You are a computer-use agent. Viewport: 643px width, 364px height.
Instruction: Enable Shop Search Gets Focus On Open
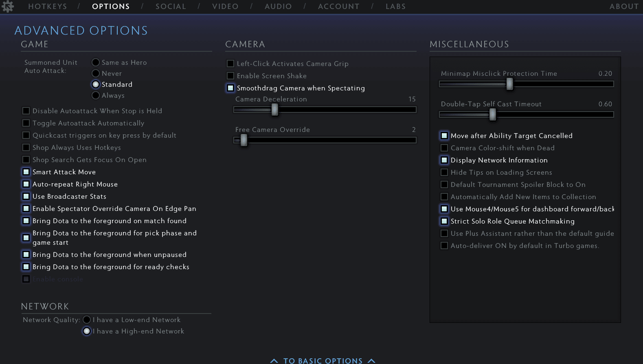click(26, 160)
